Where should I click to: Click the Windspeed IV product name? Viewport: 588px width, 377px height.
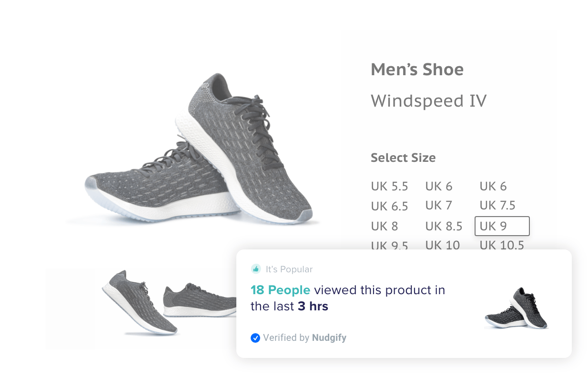428,101
